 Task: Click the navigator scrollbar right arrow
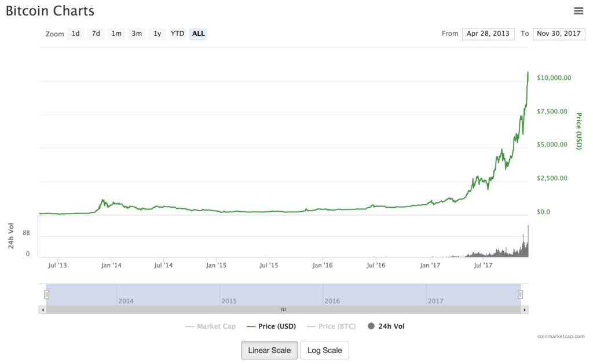524,310
